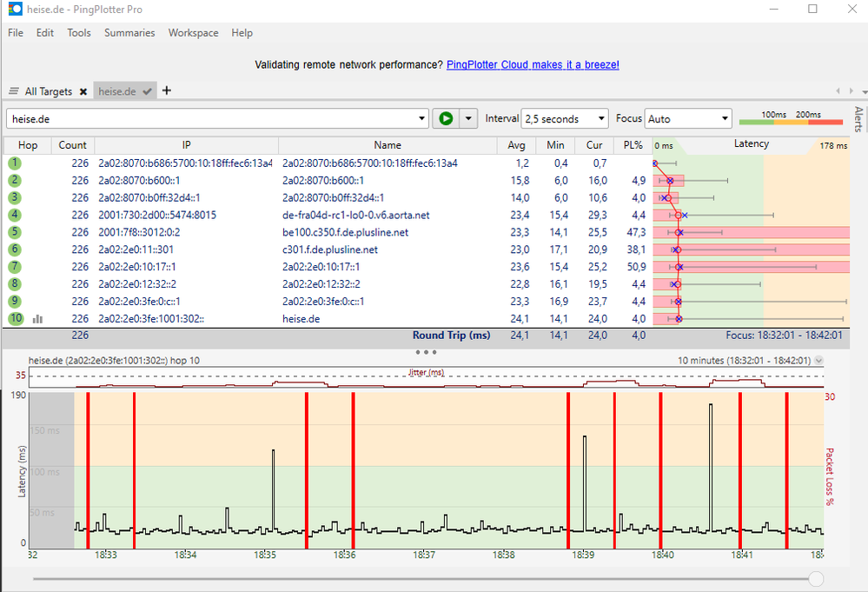The width and height of the screenshot is (868, 592).
Task: Close the All Targets tab
Action: pos(83,91)
